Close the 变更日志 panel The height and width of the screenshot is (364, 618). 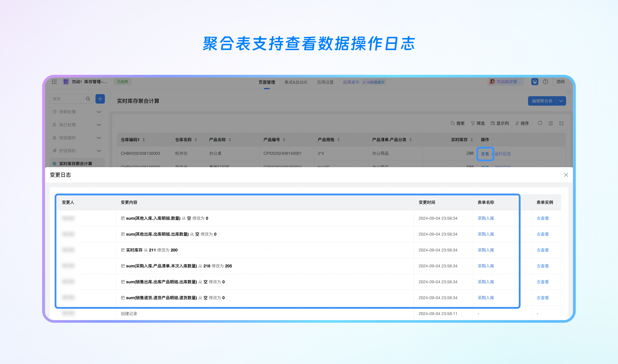(566, 175)
